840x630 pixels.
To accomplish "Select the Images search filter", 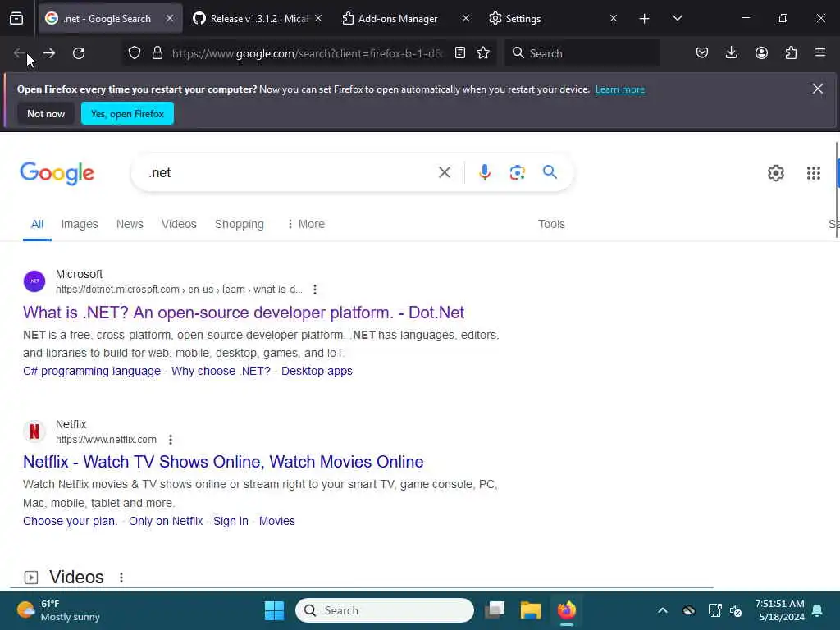I will (80, 225).
